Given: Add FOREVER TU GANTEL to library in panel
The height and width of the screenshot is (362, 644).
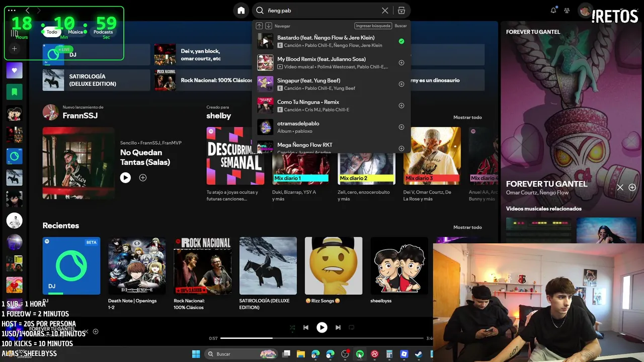Looking at the screenshot, I should [x=632, y=188].
